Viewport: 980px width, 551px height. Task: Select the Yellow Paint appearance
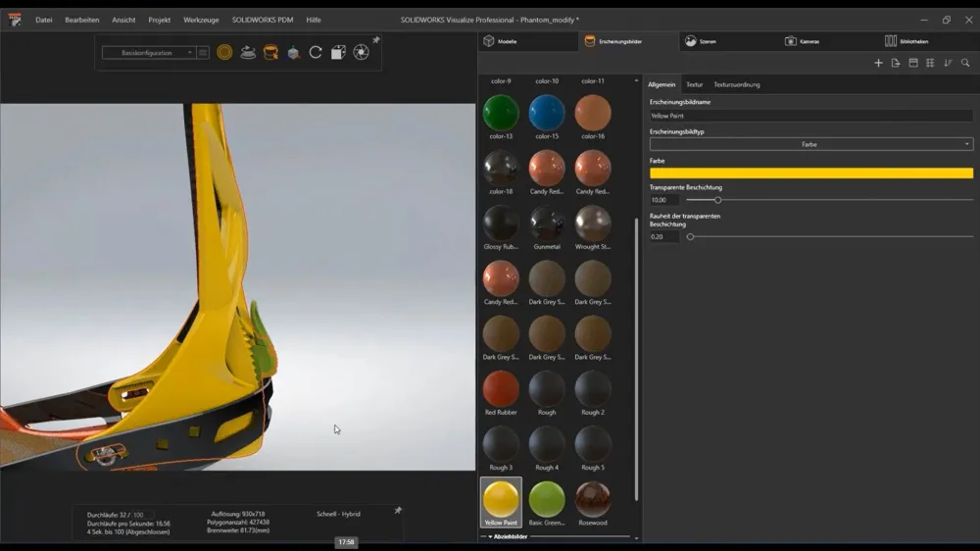click(501, 503)
